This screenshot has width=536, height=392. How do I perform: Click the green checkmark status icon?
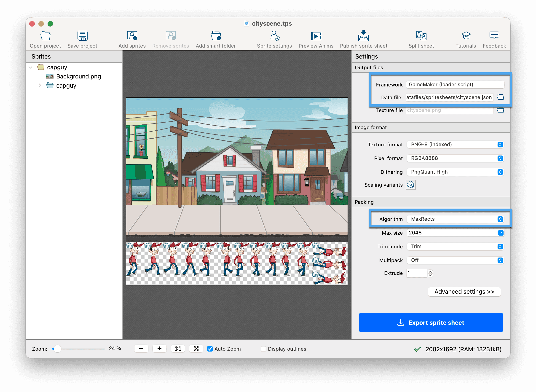click(x=417, y=349)
